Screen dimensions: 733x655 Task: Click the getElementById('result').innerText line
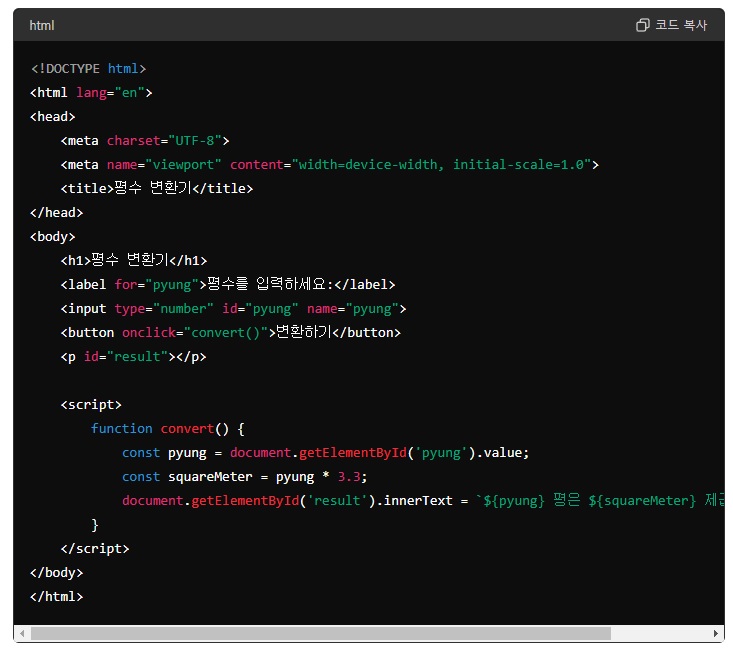423,501
